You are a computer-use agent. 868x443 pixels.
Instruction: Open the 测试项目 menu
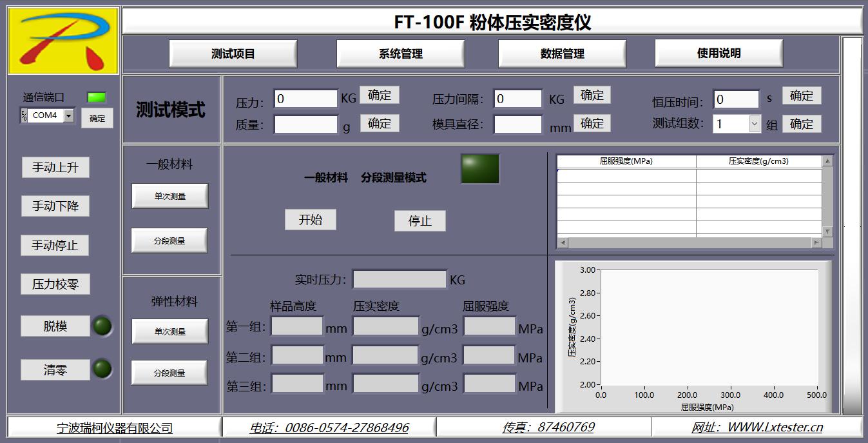coord(233,54)
